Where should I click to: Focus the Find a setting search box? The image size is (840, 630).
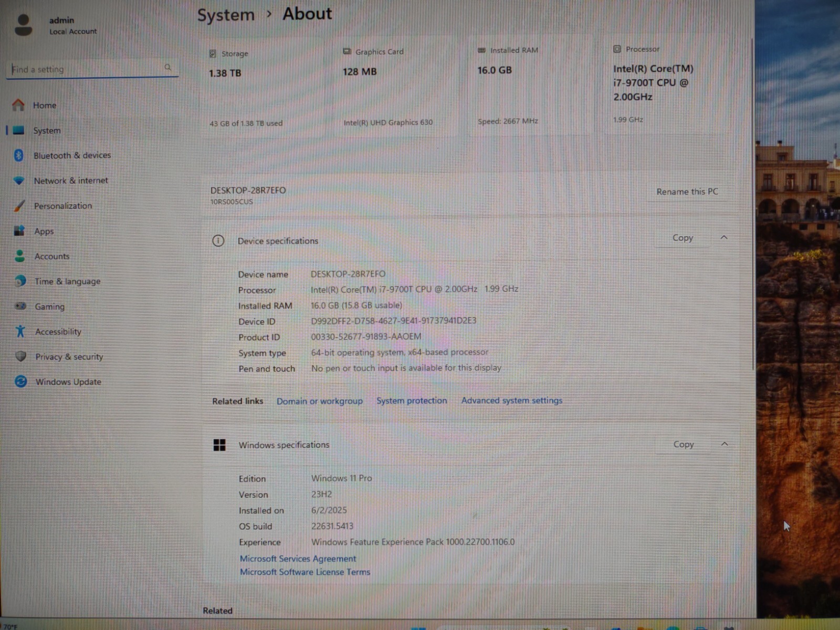click(x=92, y=69)
